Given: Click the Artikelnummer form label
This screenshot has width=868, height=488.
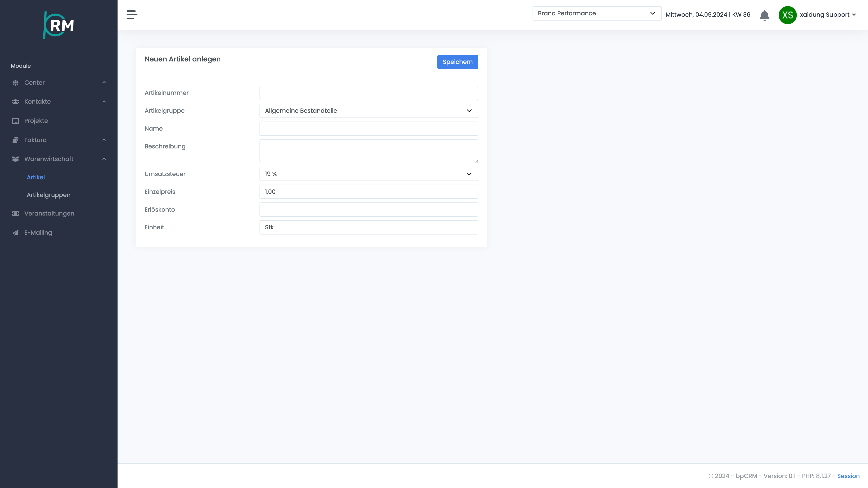Looking at the screenshot, I should pyautogui.click(x=166, y=93).
